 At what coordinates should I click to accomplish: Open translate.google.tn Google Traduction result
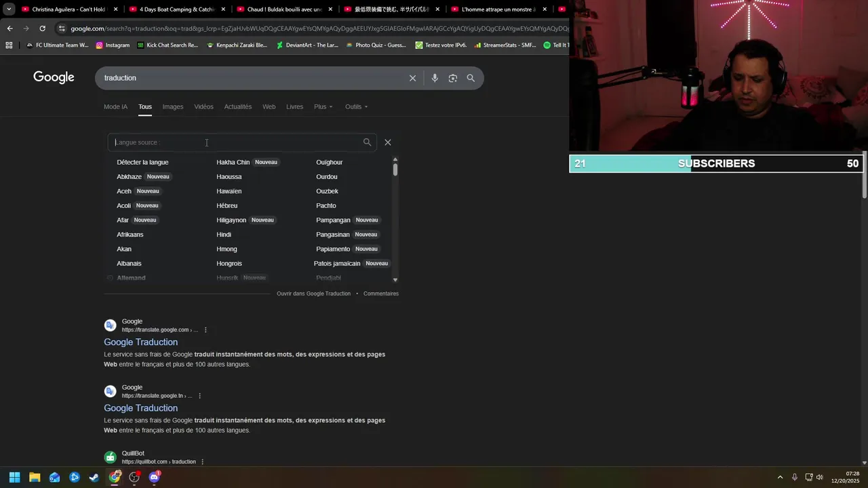pos(141,408)
